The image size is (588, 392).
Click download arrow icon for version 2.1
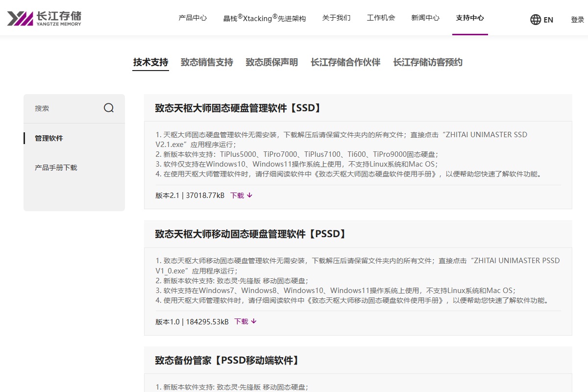(x=249, y=195)
